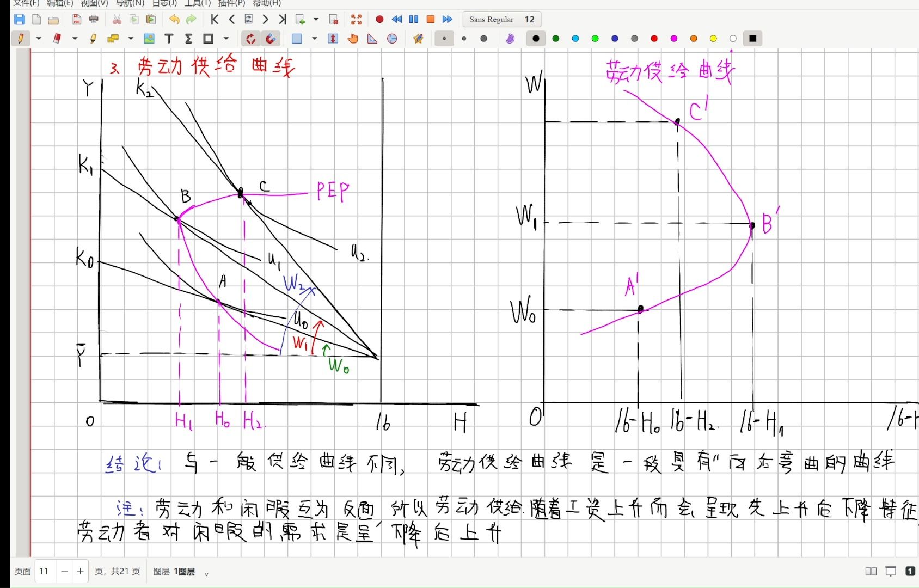Expand the highlighter-style brick tool dropdown
Viewport: 919px width, 588px height.
tap(131, 39)
